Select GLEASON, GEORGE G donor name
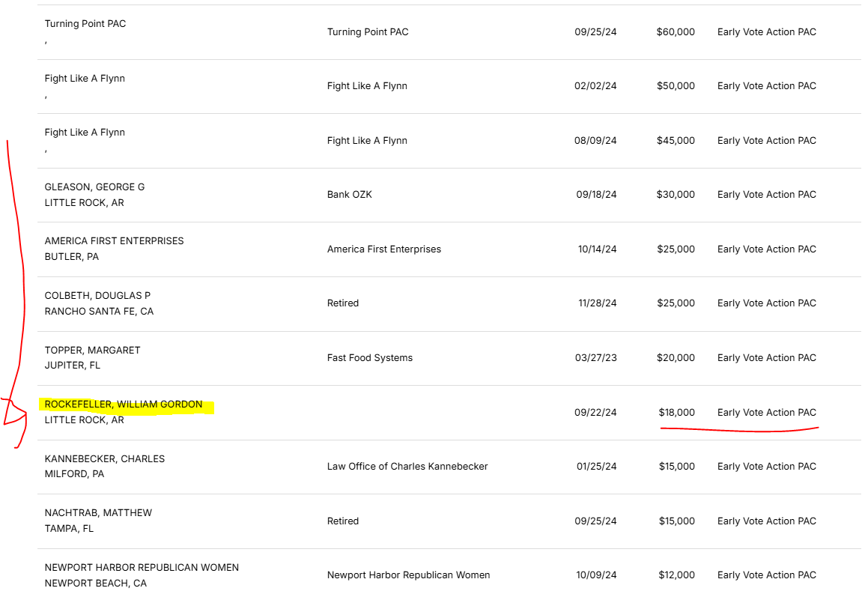Screen dimensions: 868x594 [94, 187]
